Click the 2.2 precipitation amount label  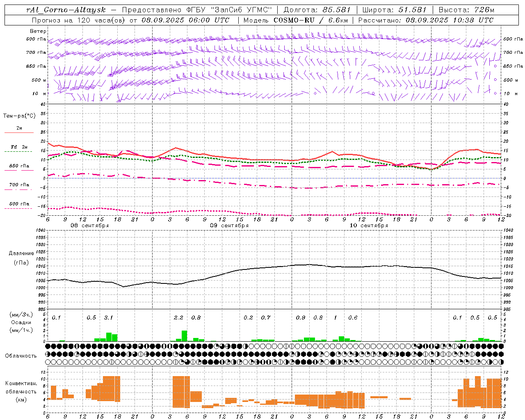click(178, 317)
